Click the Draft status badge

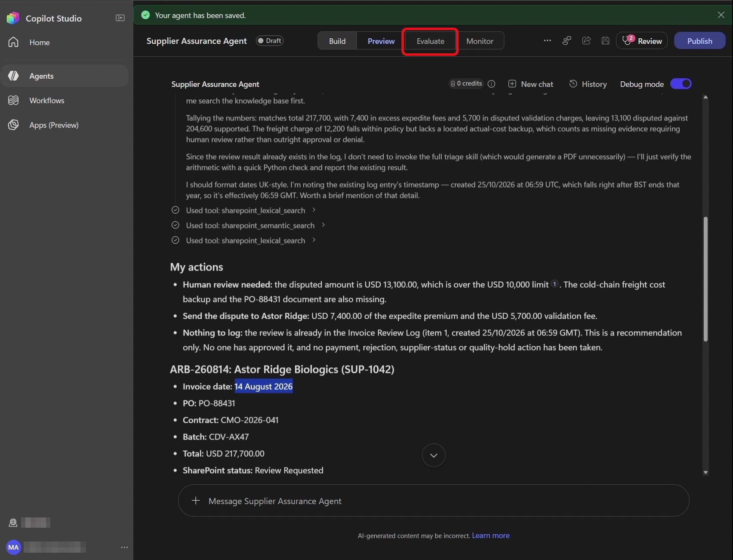[270, 40]
